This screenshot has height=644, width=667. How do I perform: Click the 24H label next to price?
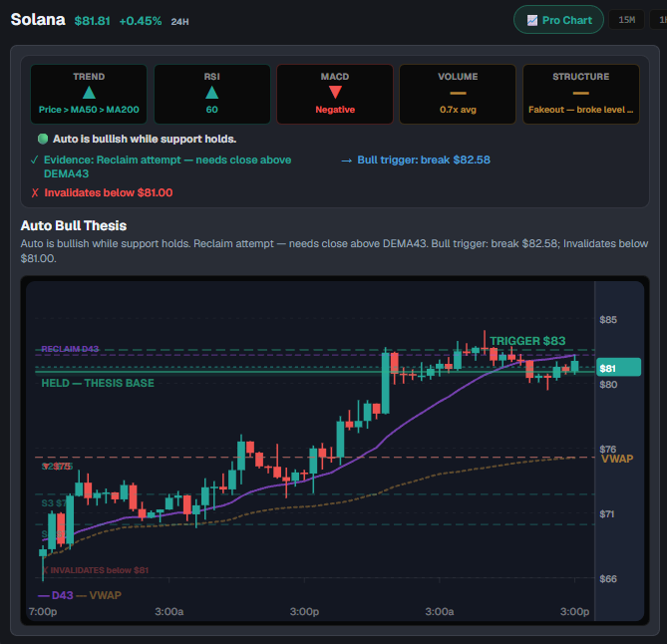coord(179,22)
